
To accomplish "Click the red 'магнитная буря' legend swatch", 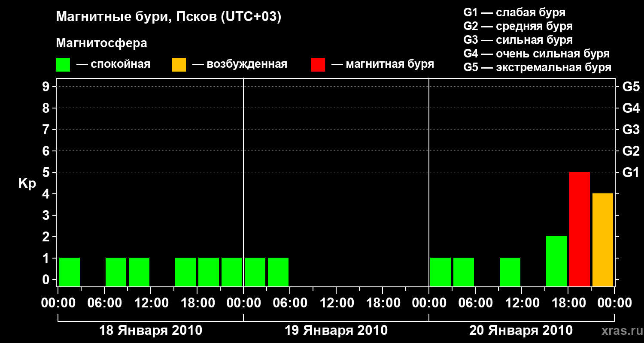I will tap(318, 65).
